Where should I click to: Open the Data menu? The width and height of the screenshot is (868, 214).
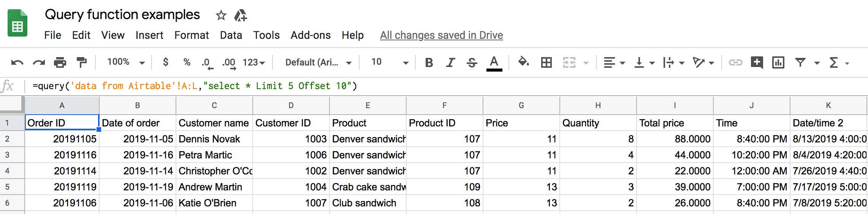231,35
